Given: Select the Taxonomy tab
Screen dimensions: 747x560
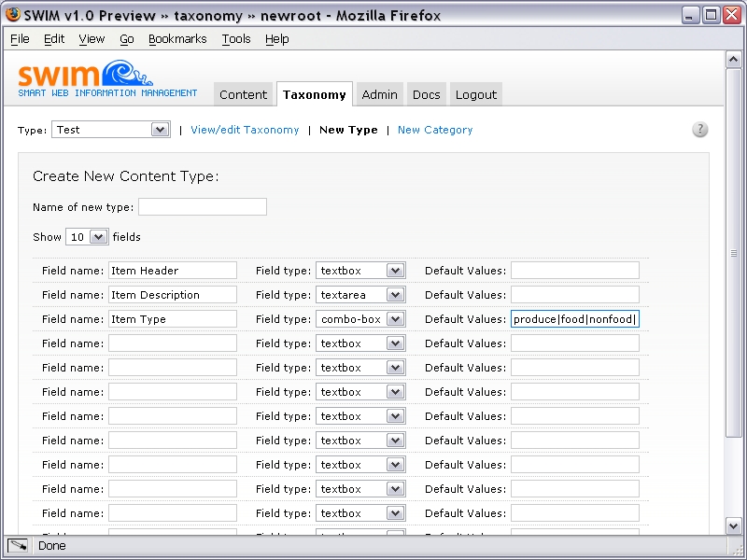Looking at the screenshot, I should (315, 94).
